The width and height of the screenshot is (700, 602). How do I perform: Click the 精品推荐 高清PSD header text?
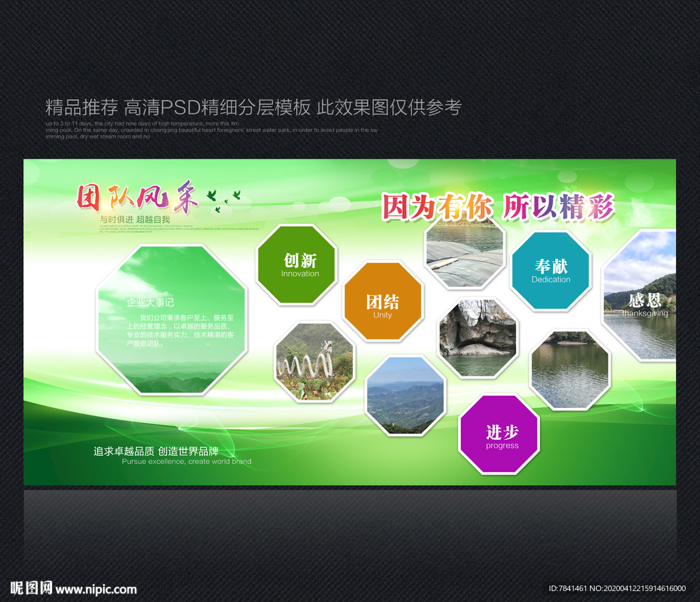(x=253, y=107)
